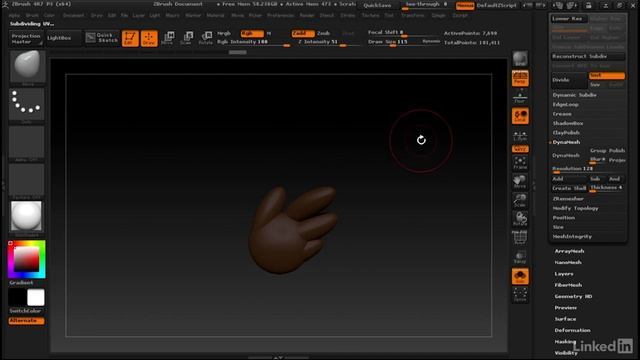Toggle the Zsub button
The height and width of the screenshot is (360, 640).
coord(324,33)
